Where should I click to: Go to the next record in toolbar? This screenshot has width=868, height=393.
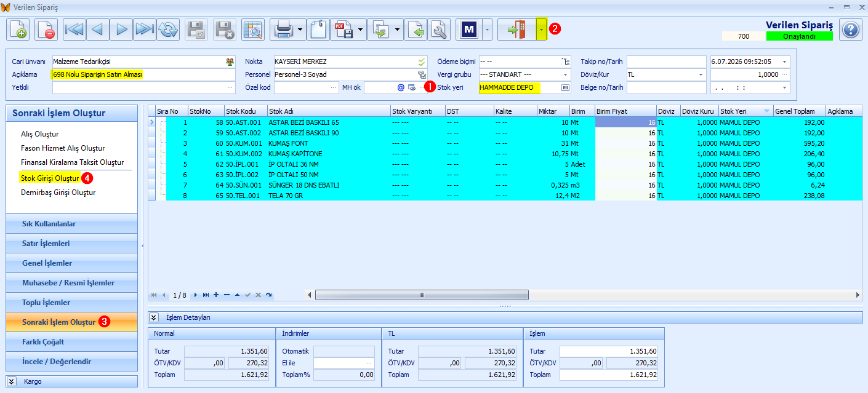[x=121, y=29]
